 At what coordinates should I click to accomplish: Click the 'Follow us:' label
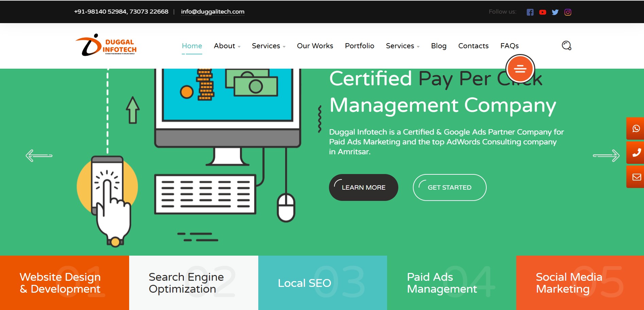click(502, 12)
